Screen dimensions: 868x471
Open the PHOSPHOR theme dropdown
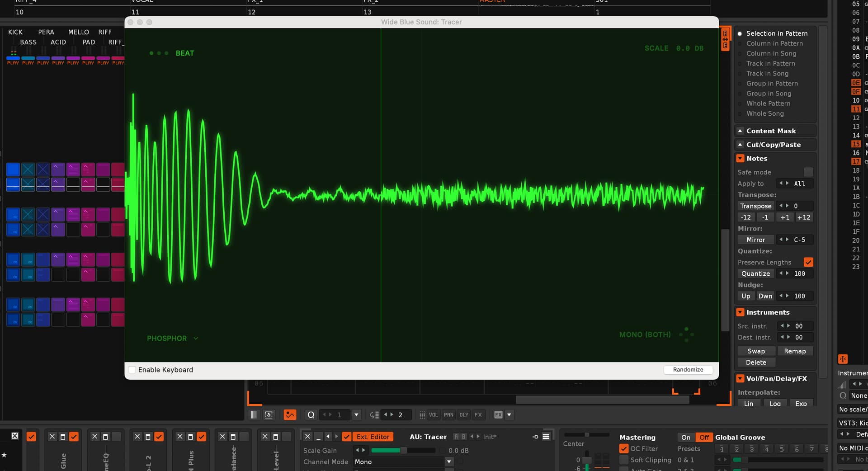172,339
